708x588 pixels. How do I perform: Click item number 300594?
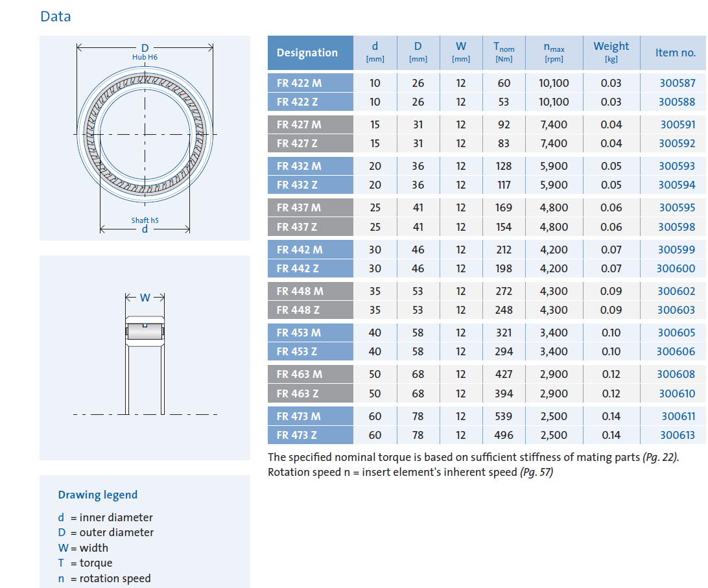pos(676,185)
